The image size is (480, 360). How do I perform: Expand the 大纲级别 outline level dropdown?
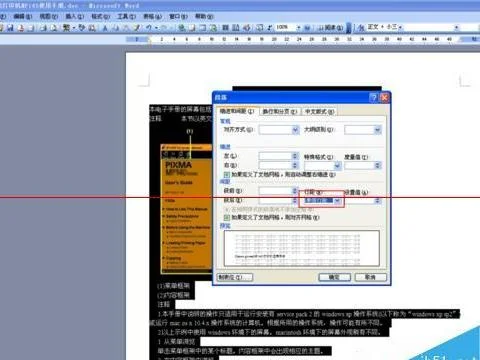click(377, 130)
